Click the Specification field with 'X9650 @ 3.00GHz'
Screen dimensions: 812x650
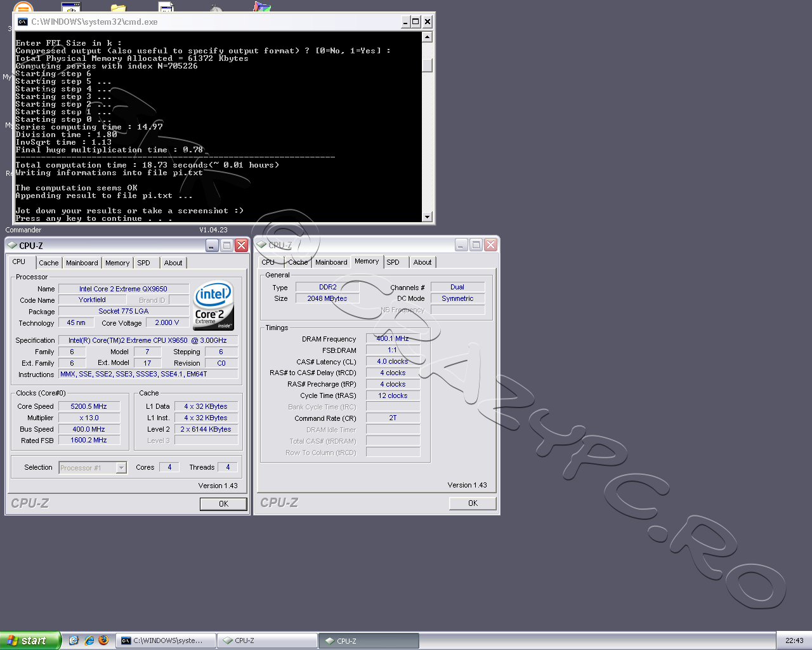[x=147, y=340]
